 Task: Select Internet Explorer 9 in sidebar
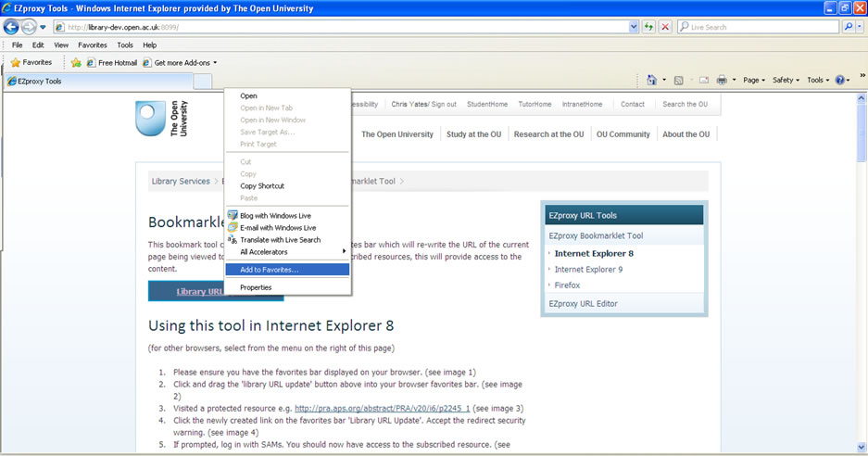tap(588, 270)
